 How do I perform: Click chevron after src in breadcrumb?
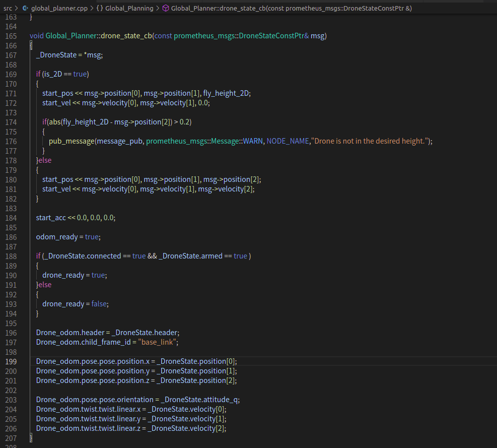point(17,8)
